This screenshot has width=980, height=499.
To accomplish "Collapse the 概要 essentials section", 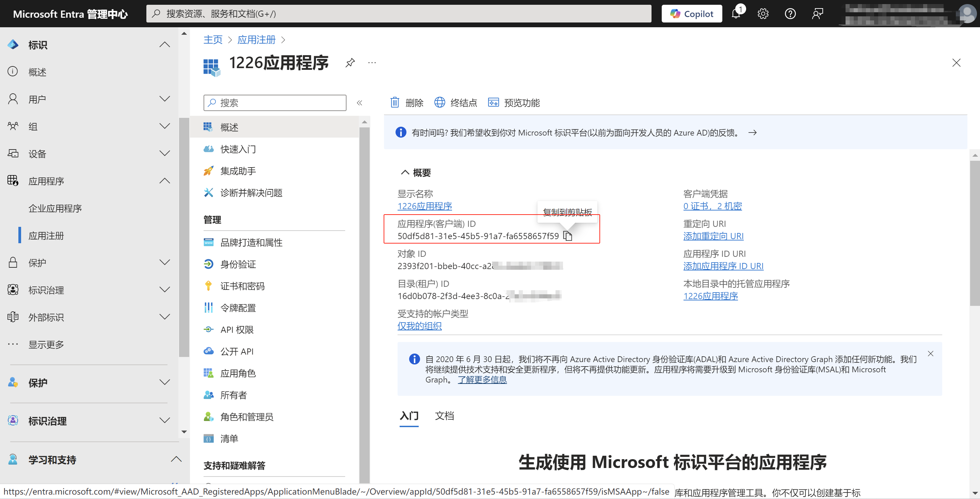I will click(x=405, y=172).
